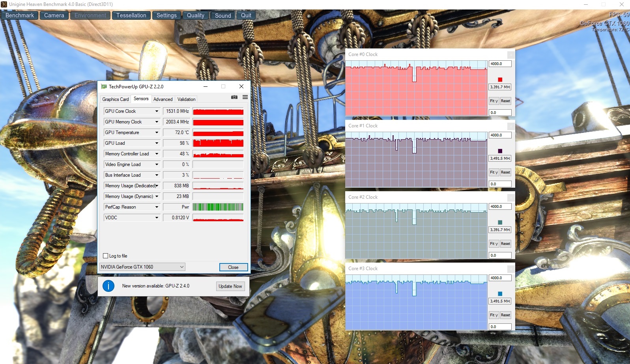Quit the Heaven benchmark
The image size is (630, 364).
(246, 15)
